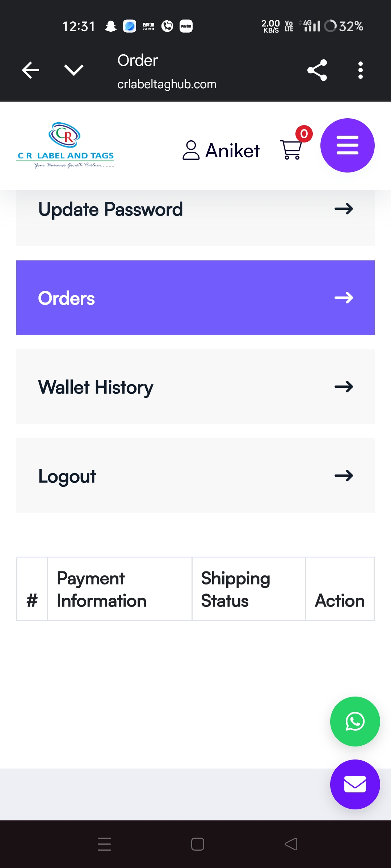Open the shopping cart
This screenshot has height=868, width=391.
click(291, 149)
